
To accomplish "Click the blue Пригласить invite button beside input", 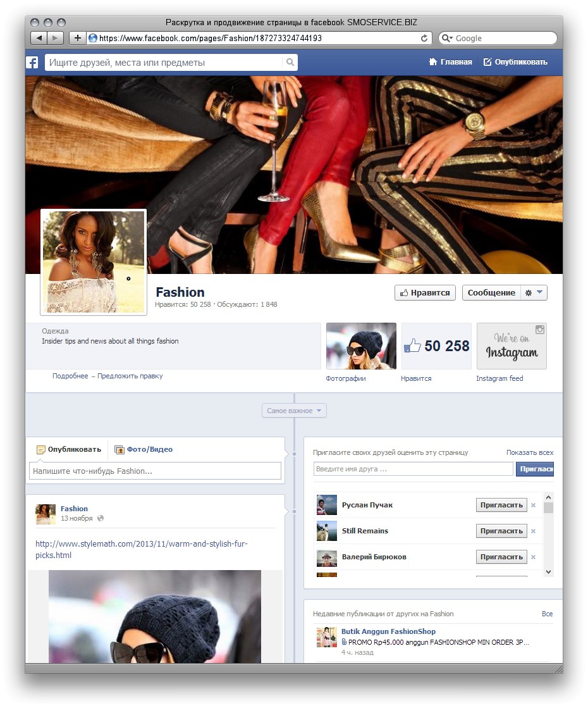I will click(535, 469).
